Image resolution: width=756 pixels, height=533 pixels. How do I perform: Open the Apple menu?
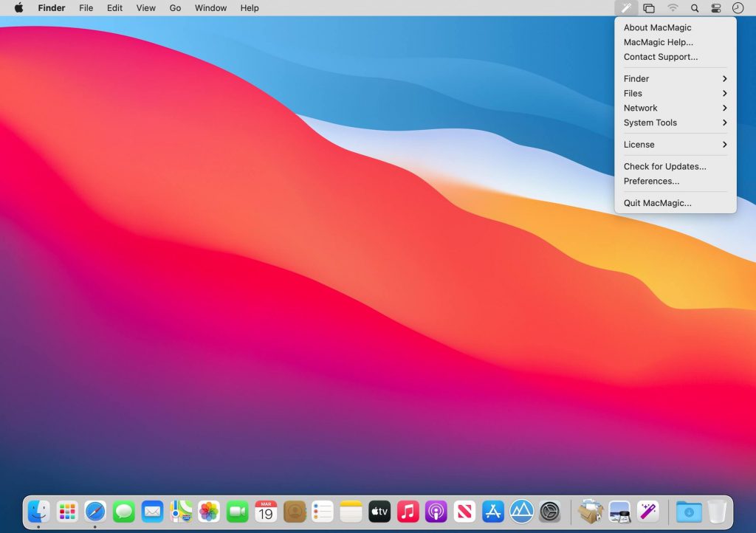[x=18, y=8]
